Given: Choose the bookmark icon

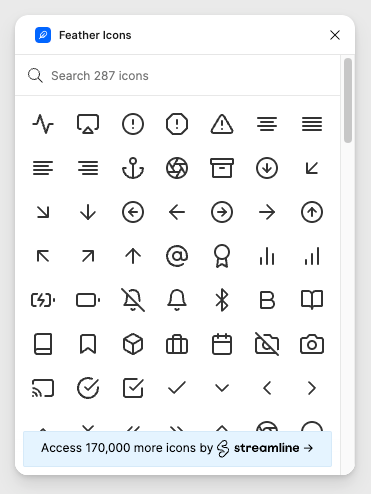Looking at the screenshot, I should tap(88, 344).
